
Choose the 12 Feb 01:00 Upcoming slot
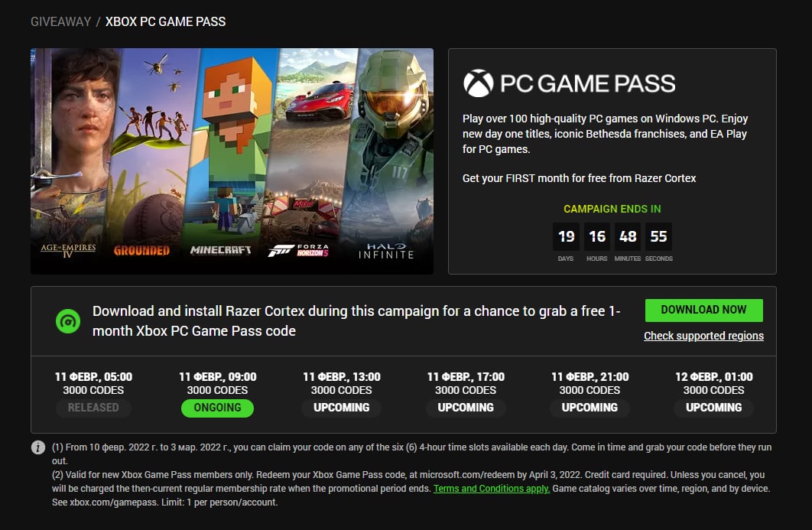(713, 408)
